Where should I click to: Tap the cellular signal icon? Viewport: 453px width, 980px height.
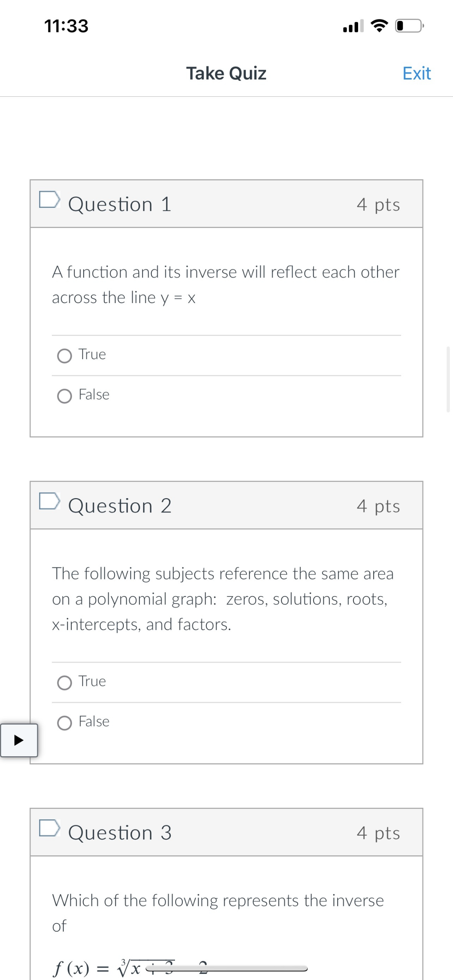coord(353,26)
